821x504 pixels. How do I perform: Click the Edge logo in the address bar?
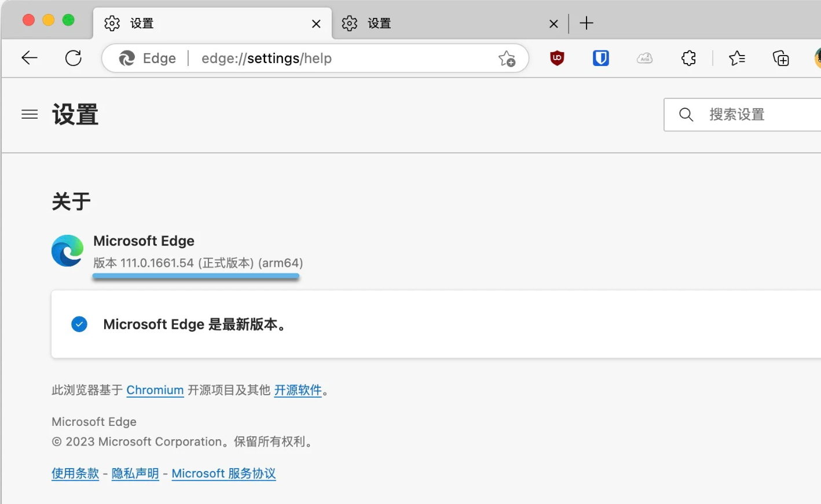(127, 58)
